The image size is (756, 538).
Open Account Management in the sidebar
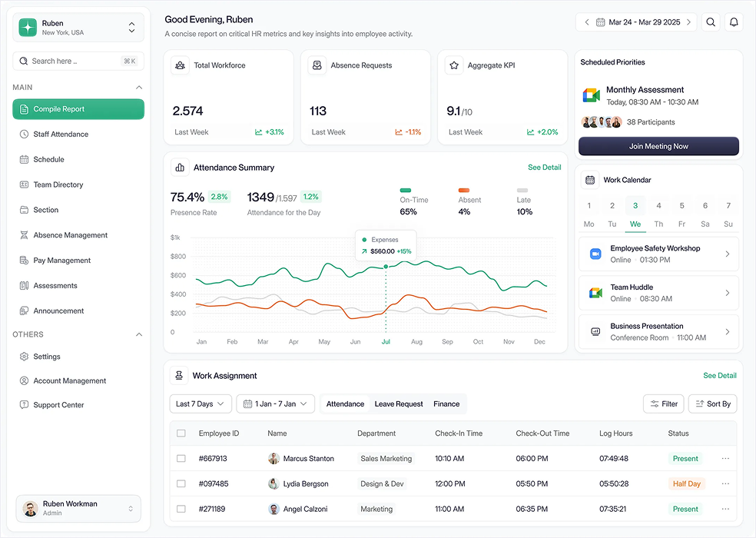[78, 380]
